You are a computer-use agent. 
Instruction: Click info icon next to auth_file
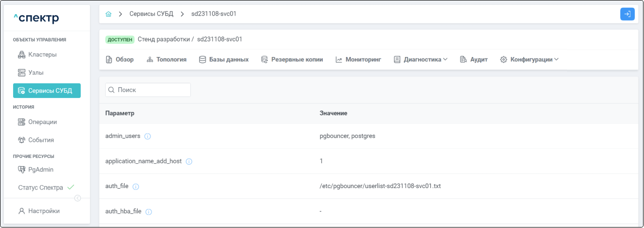pyautogui.click(x=136, y=187)
